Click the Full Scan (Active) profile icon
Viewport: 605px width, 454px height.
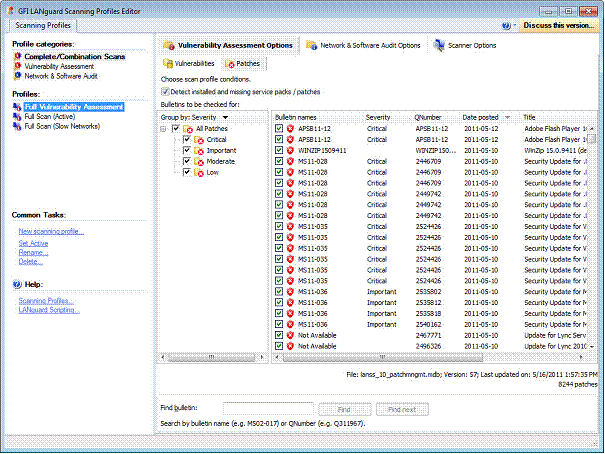[17, 116]
